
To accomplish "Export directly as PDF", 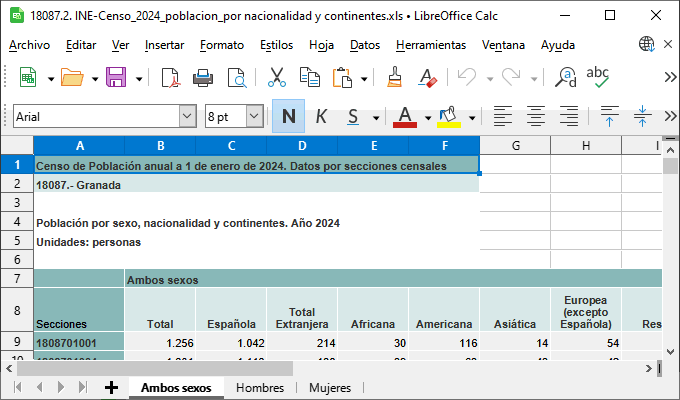I will coord(170,78).
